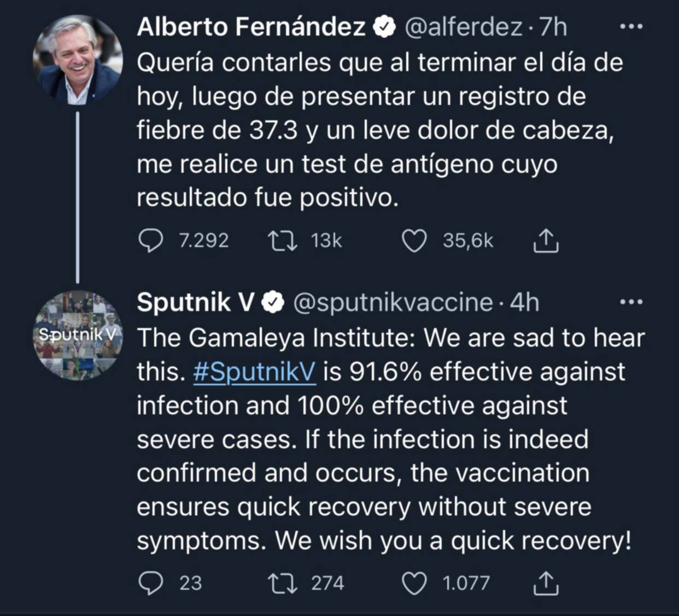This screenshot has width=679, height=616.
Task: Click the Alberto Fernández display name
Action: [251, 27]
